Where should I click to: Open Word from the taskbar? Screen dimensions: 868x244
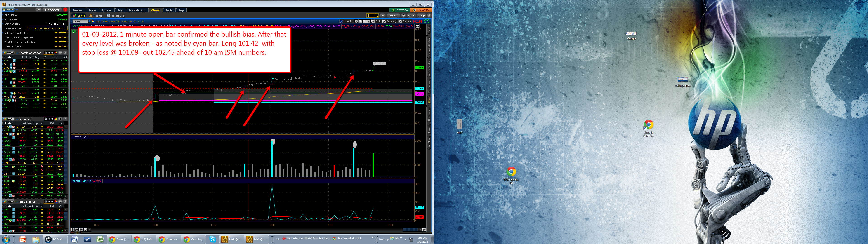coord(74,239)
